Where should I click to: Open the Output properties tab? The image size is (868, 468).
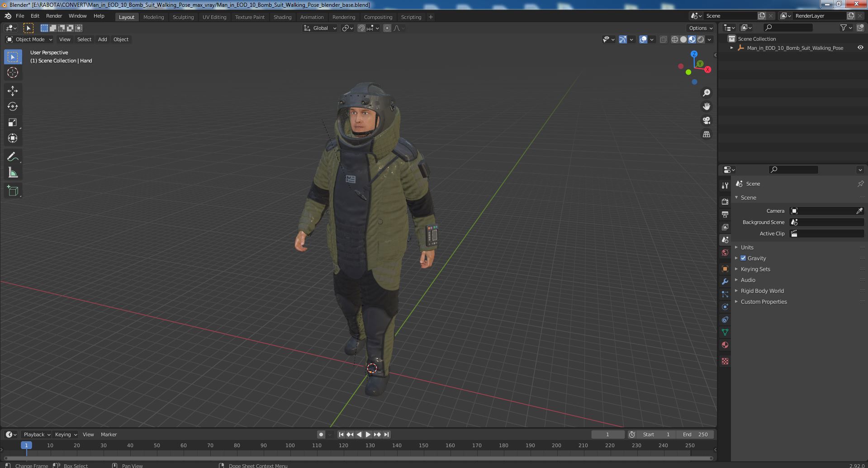coord(725,214)
